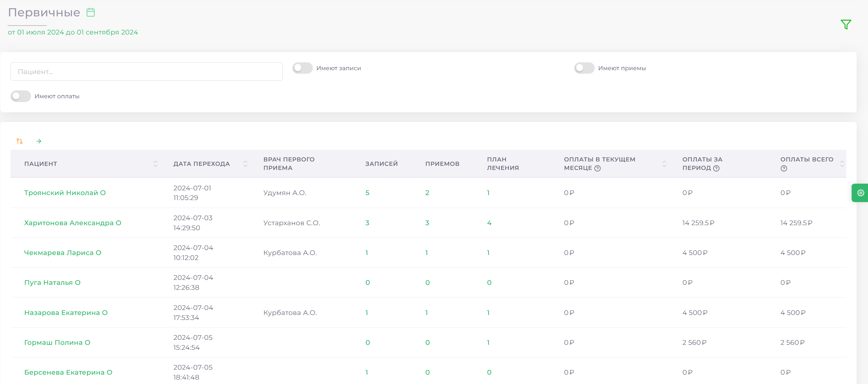The image size is (868, 384).
Task: Click the Врач первого приема header
Action: pyautogui.click(x=289, y=163)
